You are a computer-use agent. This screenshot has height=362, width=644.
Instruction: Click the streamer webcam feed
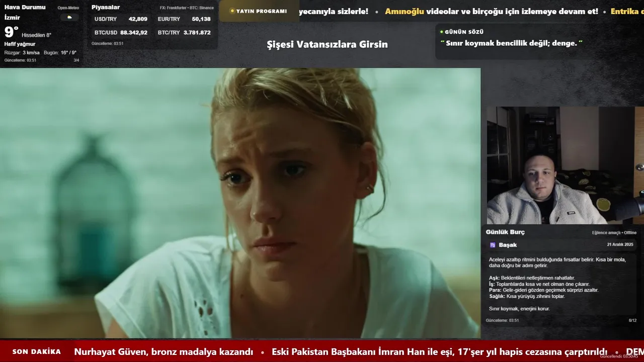pyautogui.click(x=565, y=165)
